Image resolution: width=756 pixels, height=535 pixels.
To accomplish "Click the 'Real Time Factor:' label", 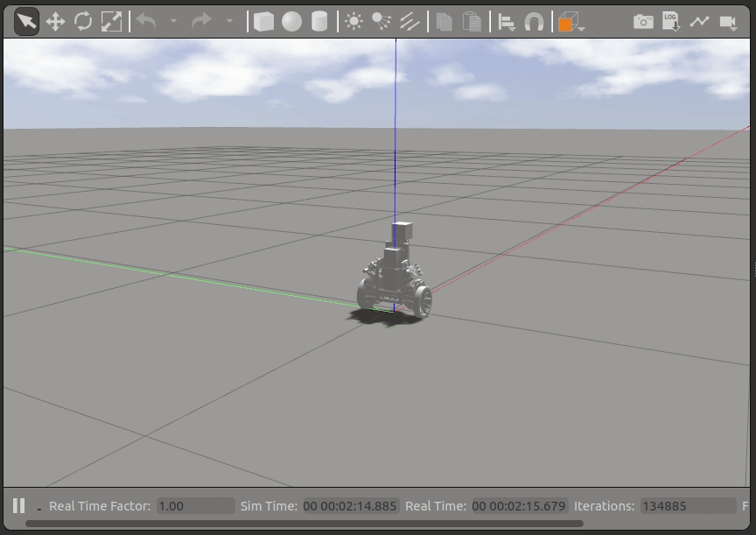I will 100,506.
